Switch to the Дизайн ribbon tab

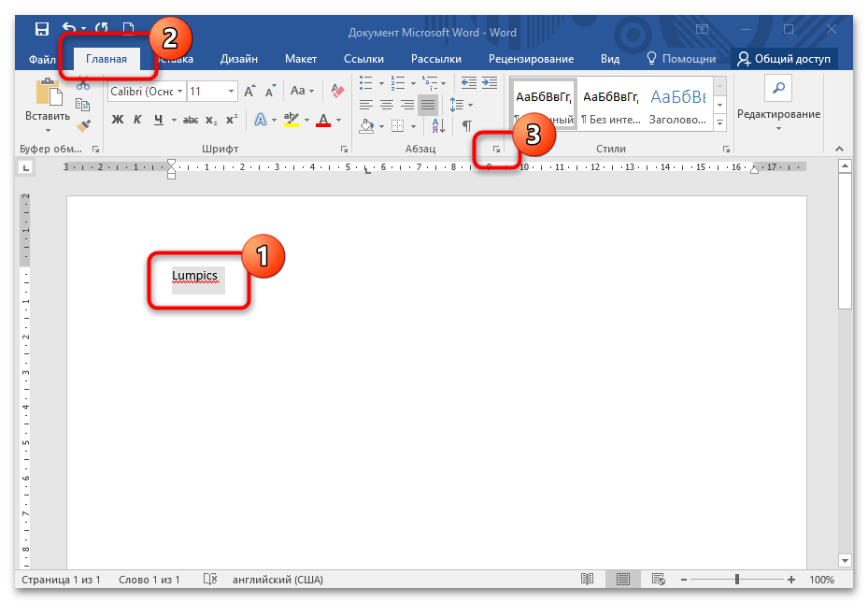coord(239,58)
